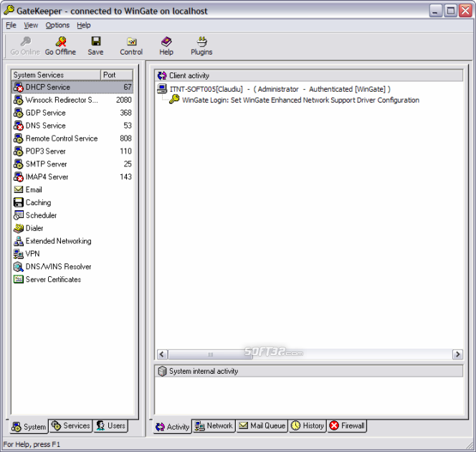Click the Client activity panel header label
476x452 pixels.
(x=189, y=75)
